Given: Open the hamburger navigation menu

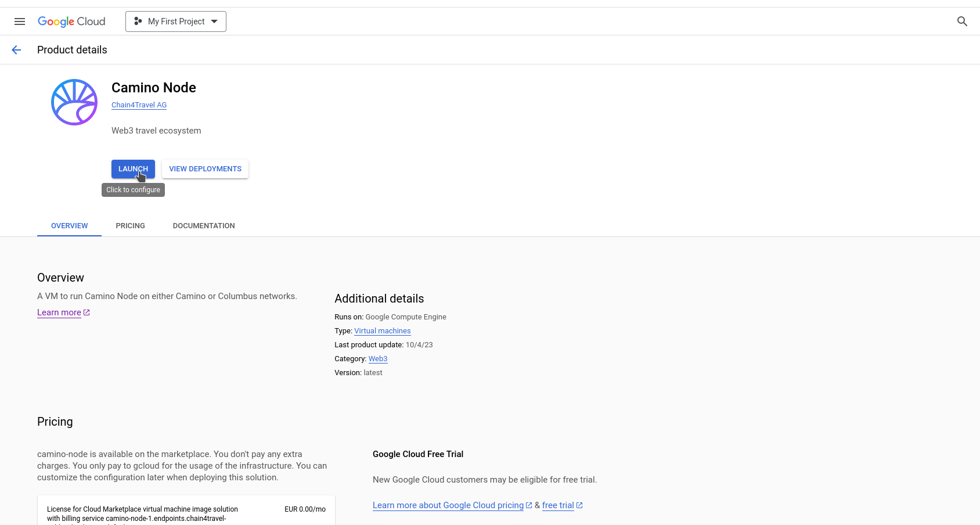Looking at the screenshot, I should (20, 21).
